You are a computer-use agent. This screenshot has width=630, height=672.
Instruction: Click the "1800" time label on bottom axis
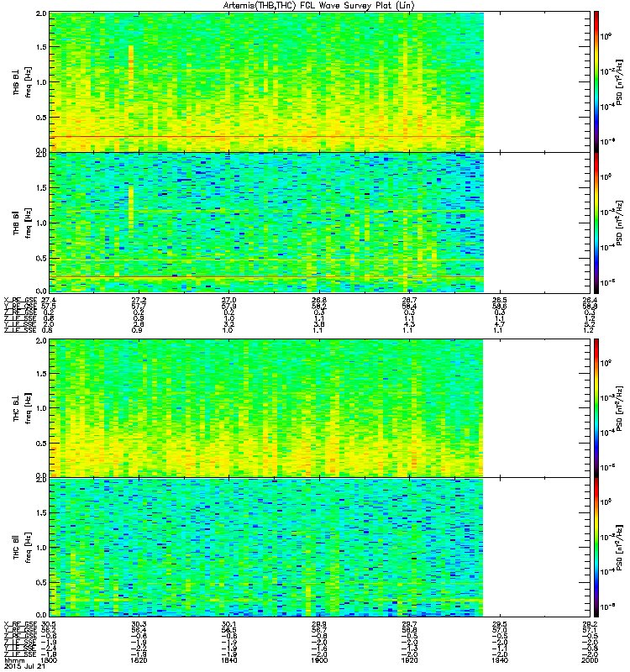click(x=49, y=660)
